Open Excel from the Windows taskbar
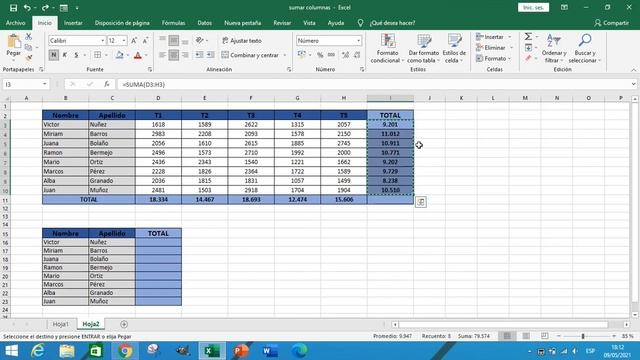Image resolution: width=640 pixels, height=360 pixels. pos(212,351)
